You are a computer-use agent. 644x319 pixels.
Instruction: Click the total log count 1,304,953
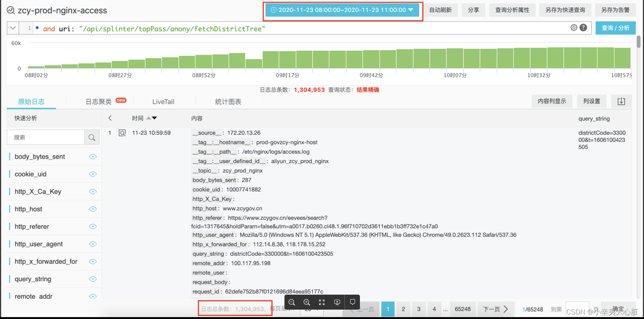click(x=309, y=90)
